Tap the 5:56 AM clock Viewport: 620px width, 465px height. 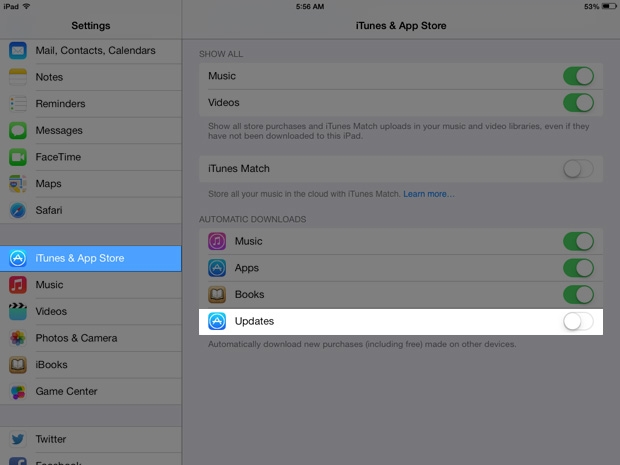coord(310,7)
